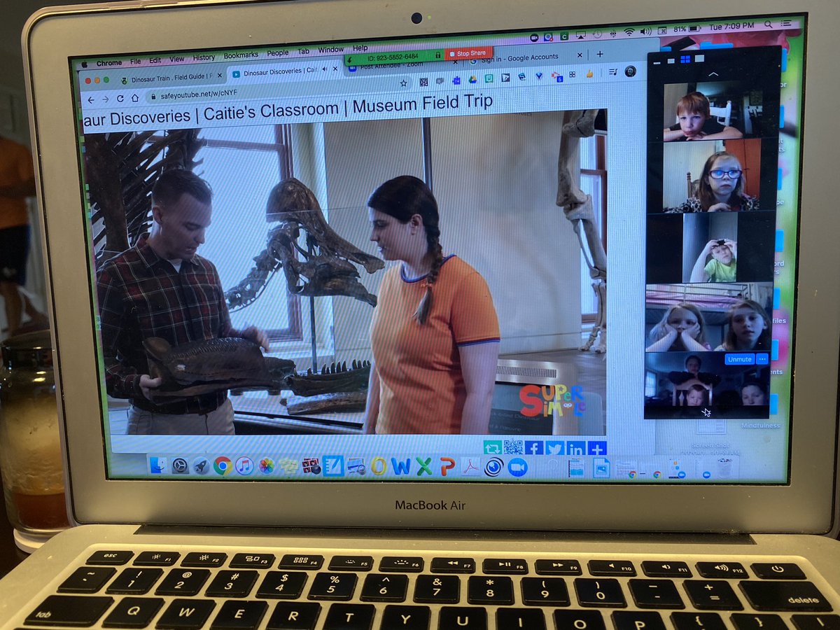Open the media control playlist icon in Chrome toolbar
Screen dimensions: 840x630
click(612, 71)
